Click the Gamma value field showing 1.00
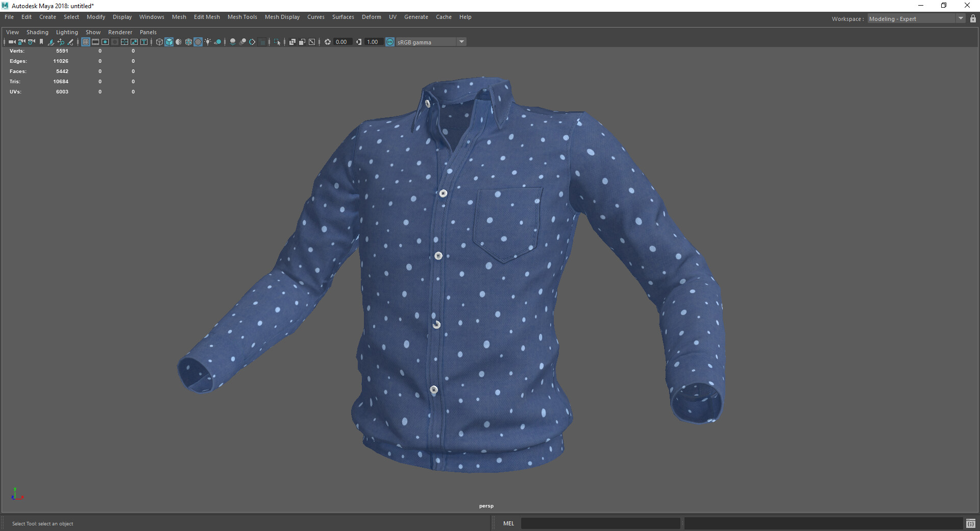980x531 pixels. pos(373,42)
